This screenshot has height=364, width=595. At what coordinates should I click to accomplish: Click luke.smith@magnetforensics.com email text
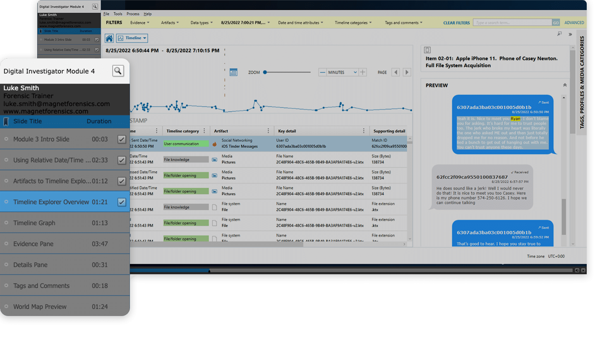(57, 104)
